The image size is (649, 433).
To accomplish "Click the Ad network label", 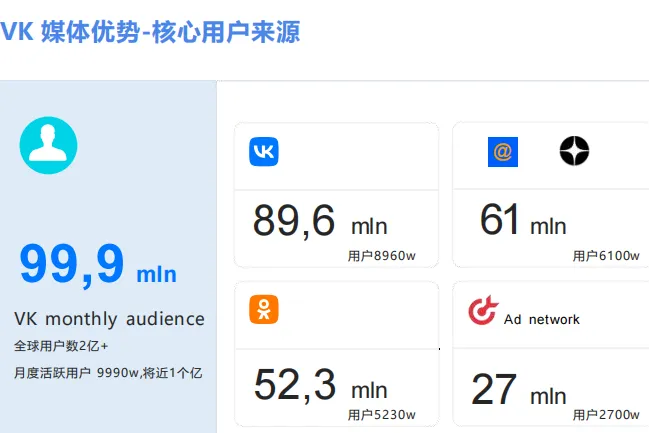I will click(542, 320).
